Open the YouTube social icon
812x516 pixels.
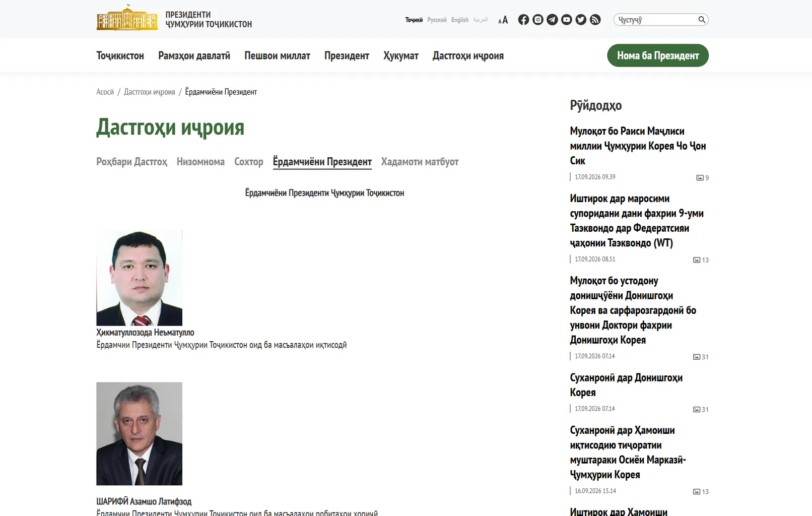[x=567, y=20]
